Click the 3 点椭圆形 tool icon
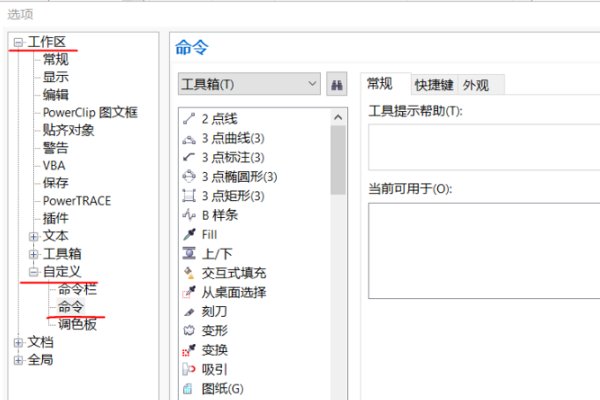The height and width of the screenshot is (400, 600). (x=189, y=176)
